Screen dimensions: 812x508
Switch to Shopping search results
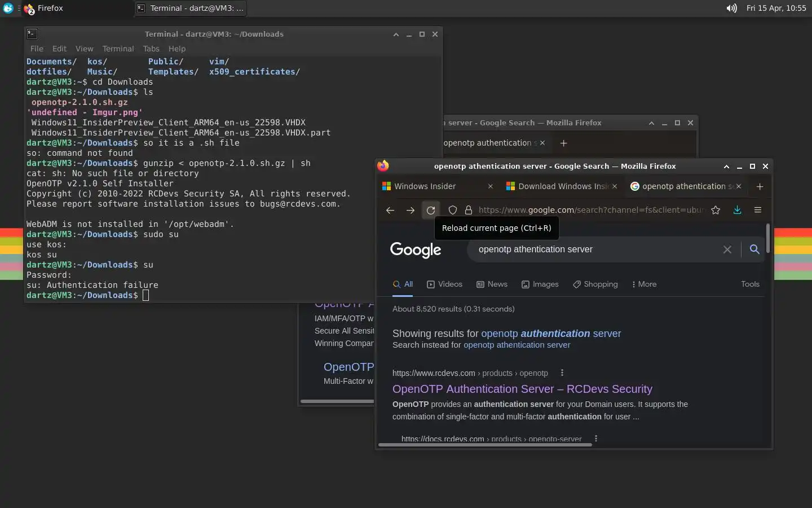click(595, 284)
